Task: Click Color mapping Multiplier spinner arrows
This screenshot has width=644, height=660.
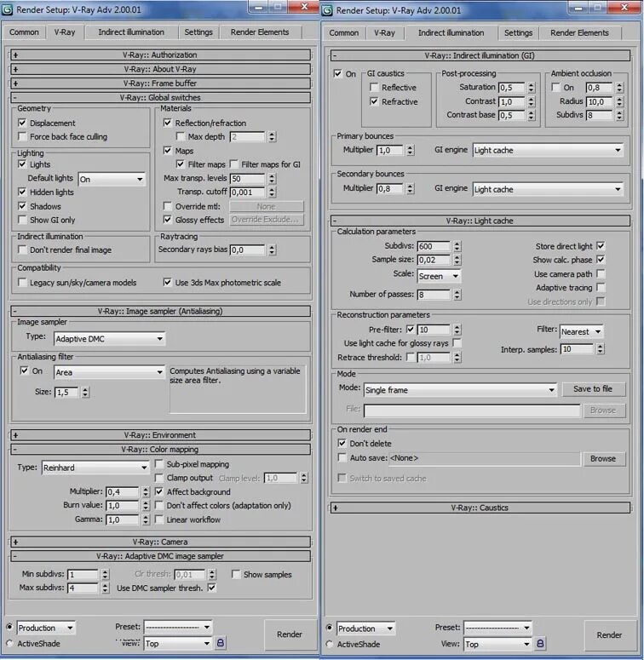Action: point(146,491)
